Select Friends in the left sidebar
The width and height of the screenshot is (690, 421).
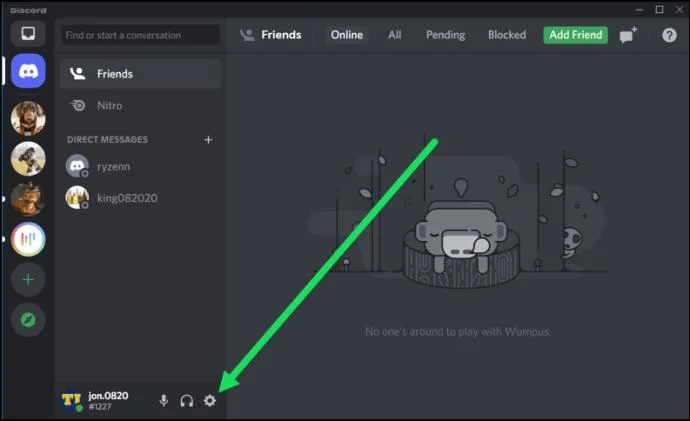(140, 74)
